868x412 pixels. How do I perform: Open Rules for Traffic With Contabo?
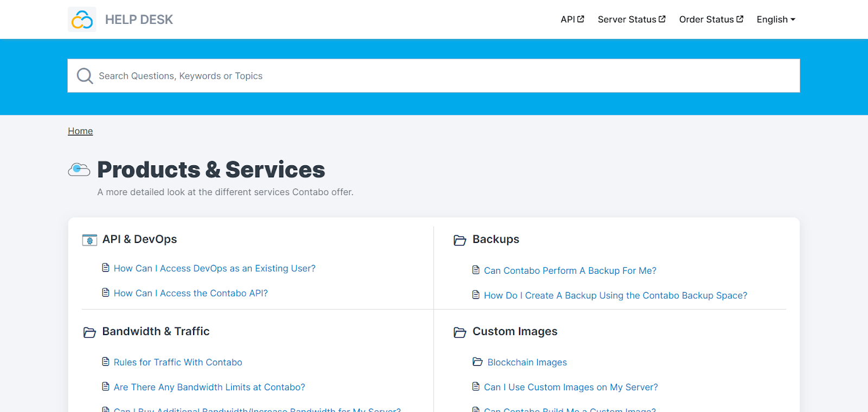178,362
